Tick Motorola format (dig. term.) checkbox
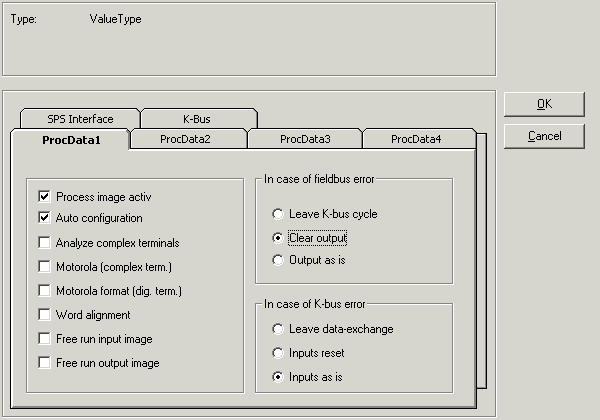Image resolution: width=600 pixels, height=420 pixels. [44, 291]
